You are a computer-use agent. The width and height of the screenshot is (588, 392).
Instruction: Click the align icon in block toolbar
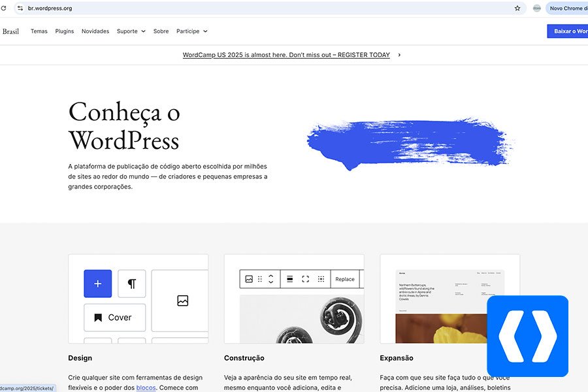[x=290, y=279]
